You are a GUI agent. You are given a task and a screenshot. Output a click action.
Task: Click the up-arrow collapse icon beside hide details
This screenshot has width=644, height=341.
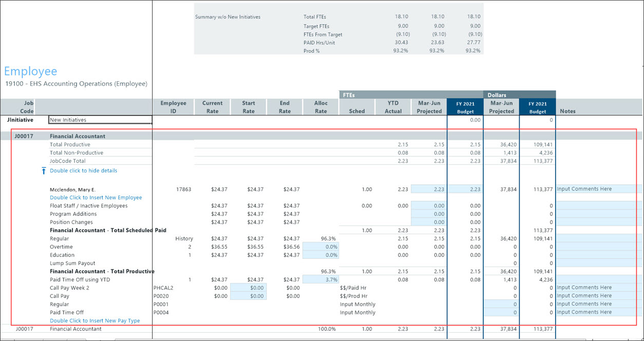44,171
